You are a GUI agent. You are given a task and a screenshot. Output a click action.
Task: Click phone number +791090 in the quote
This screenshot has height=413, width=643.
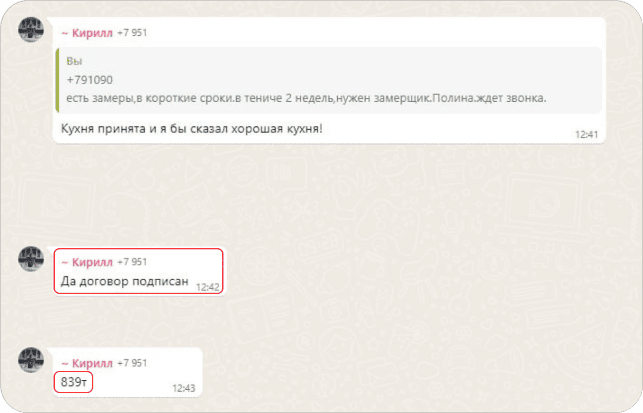(x=89, y=80)
